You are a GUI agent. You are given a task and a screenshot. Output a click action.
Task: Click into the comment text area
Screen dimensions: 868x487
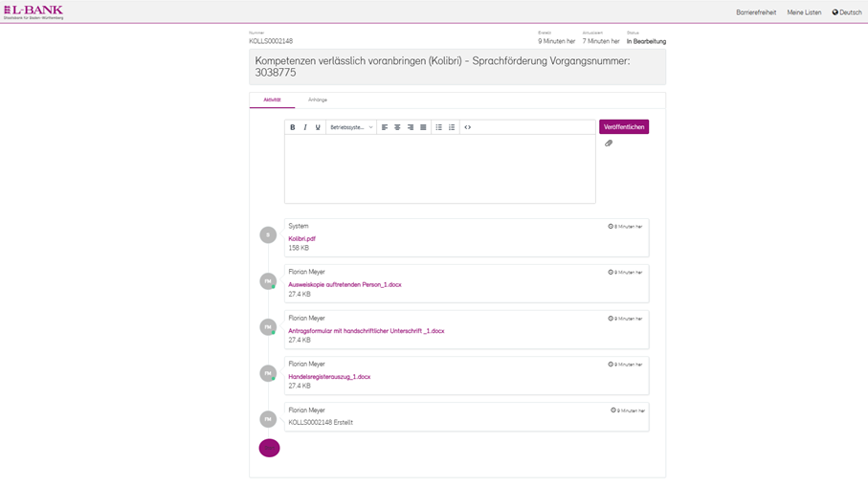click(439, 168)
